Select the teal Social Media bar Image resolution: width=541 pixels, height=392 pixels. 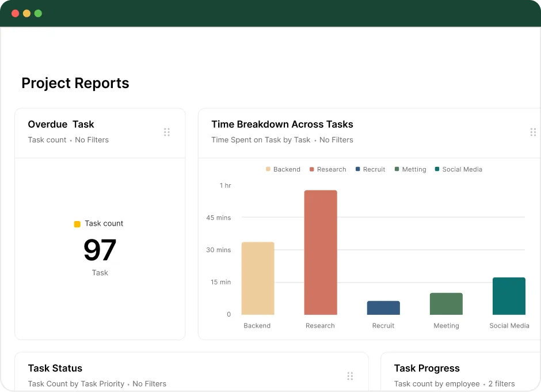509,296
